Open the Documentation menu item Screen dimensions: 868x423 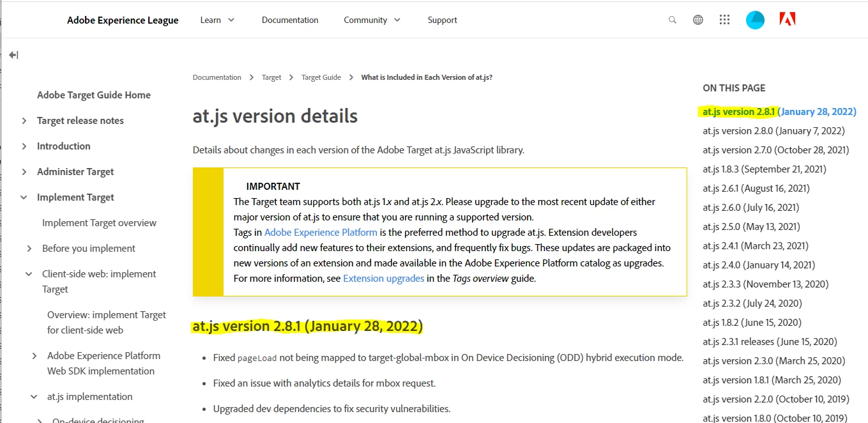point(290,20)
